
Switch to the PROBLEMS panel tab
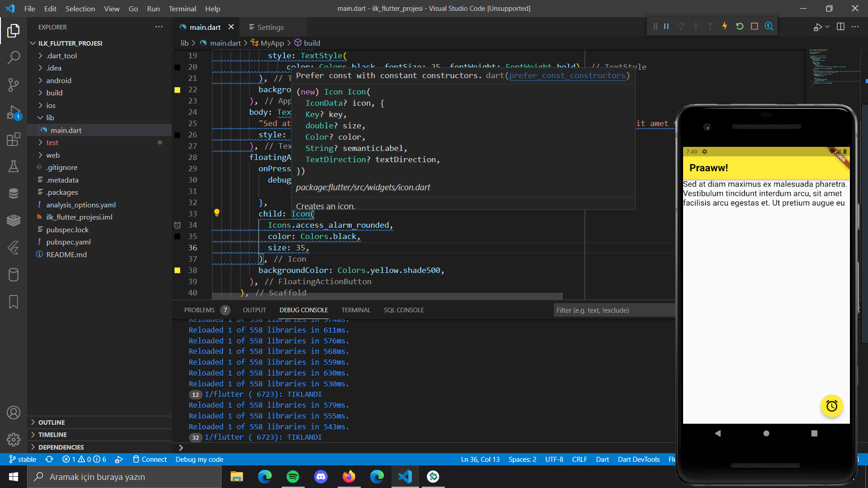pyautogui.click(x=199, y=310)
